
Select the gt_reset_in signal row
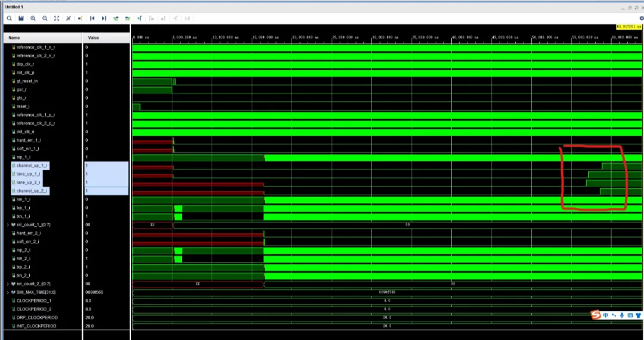67,81
